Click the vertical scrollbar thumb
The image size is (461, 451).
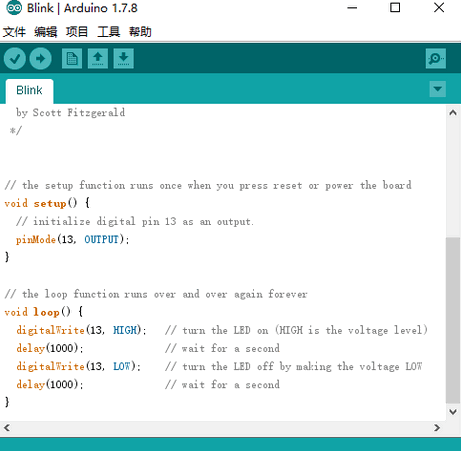point(453,320)
